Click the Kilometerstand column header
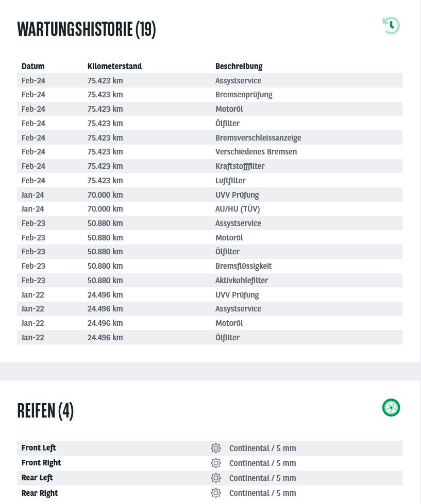421x504 pixels. point(114,66)
